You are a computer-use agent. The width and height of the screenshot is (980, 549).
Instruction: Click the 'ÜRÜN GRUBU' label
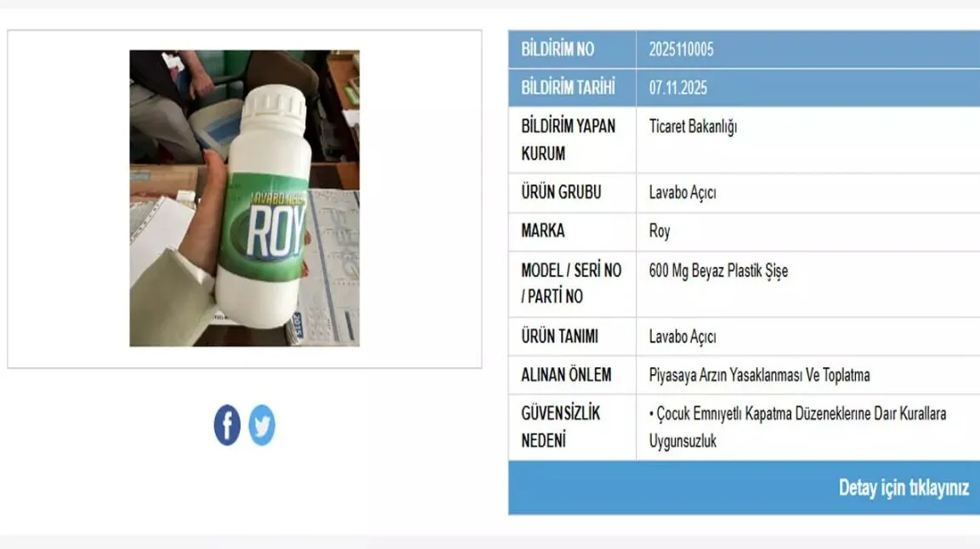[561, 192]
